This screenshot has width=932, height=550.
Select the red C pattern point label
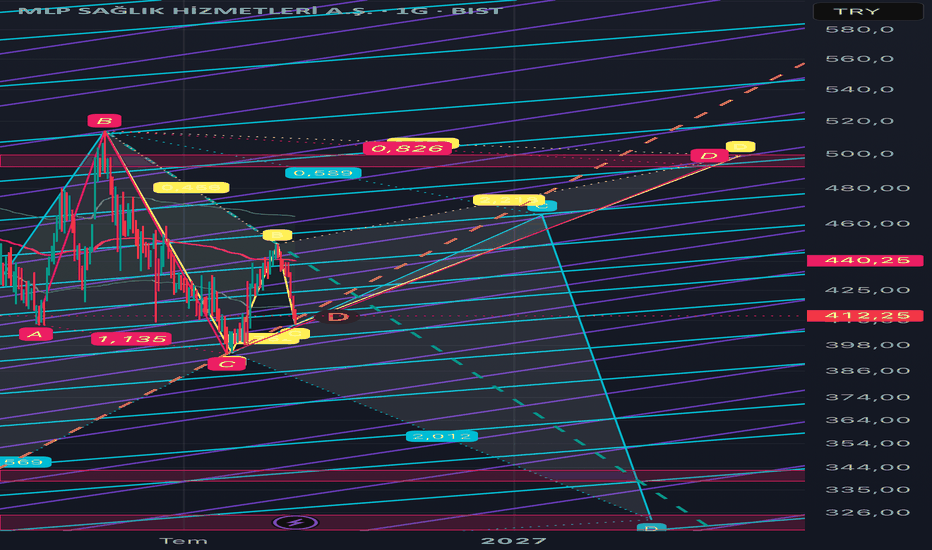pyautogui.click(x=226, y=364)
